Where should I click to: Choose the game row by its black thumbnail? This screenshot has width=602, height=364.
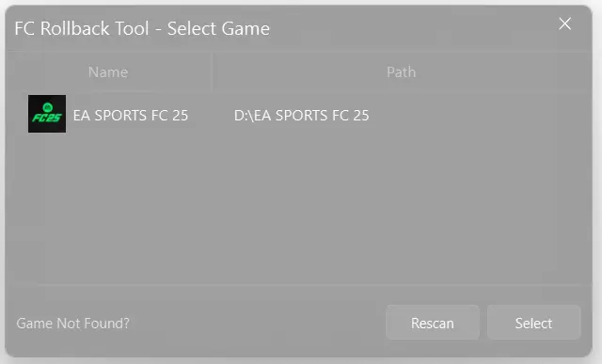pyautogui.click(x=47, y=114)
